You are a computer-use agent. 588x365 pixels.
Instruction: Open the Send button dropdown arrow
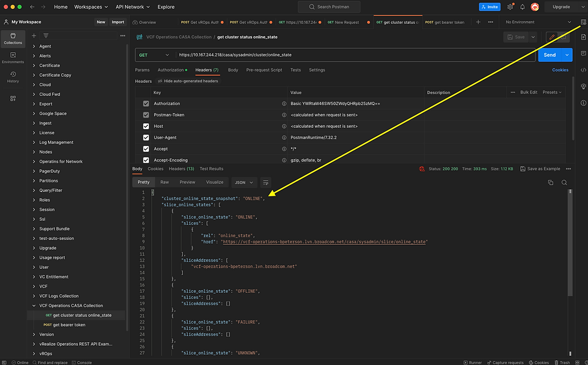coord(567,55)
